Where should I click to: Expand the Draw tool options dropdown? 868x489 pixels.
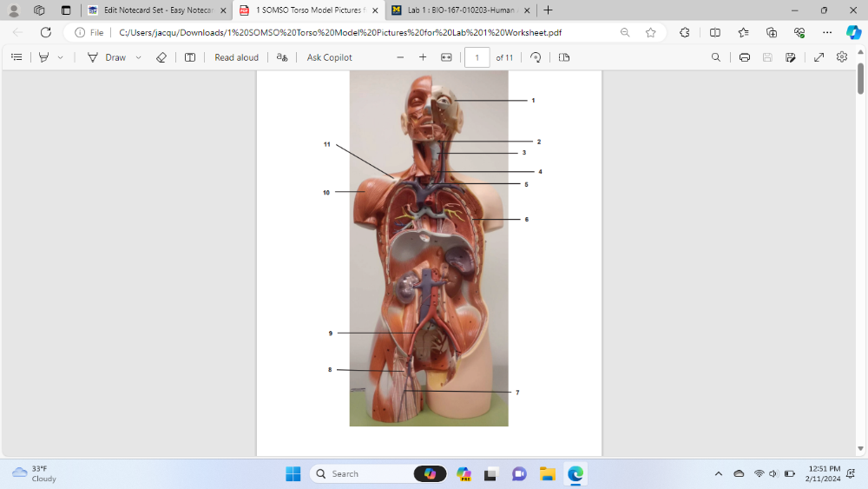coord(138,57)
